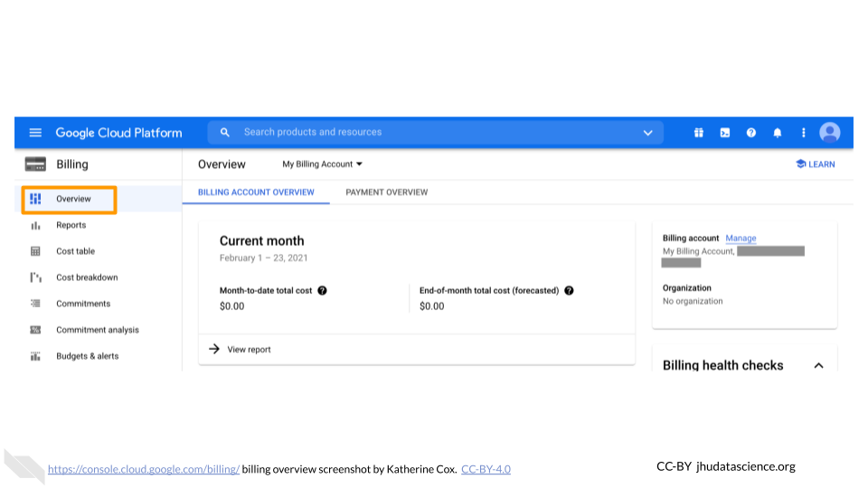
Task: Switch to Billing Account Overview tab
Action: click(x=256, y=192)
